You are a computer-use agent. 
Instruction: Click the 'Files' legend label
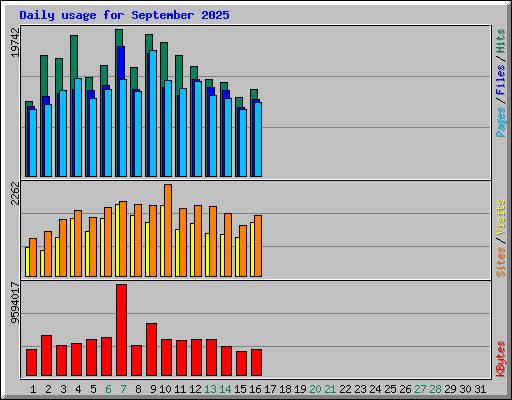tap(501, 80)
